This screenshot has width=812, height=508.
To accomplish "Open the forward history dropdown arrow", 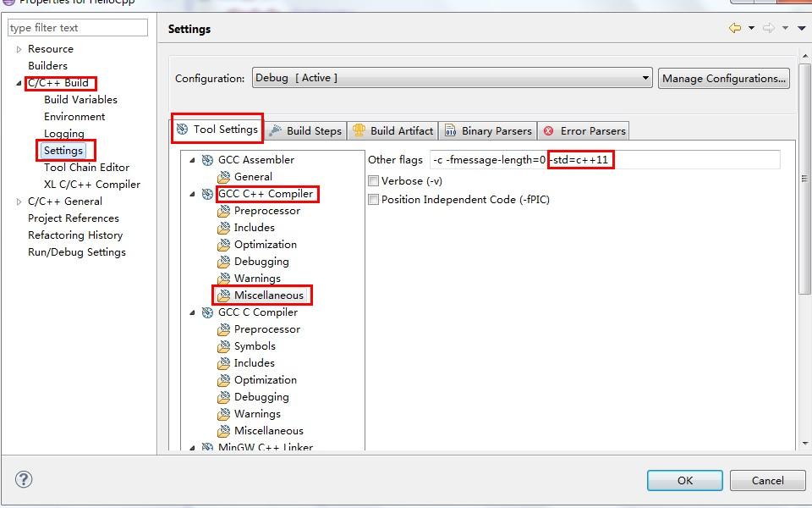I will point(786,28).
